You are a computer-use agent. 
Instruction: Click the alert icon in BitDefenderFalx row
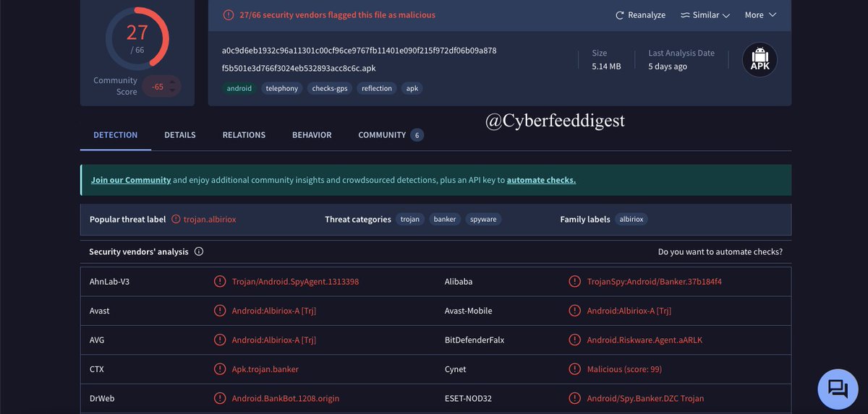pos(574,340)
